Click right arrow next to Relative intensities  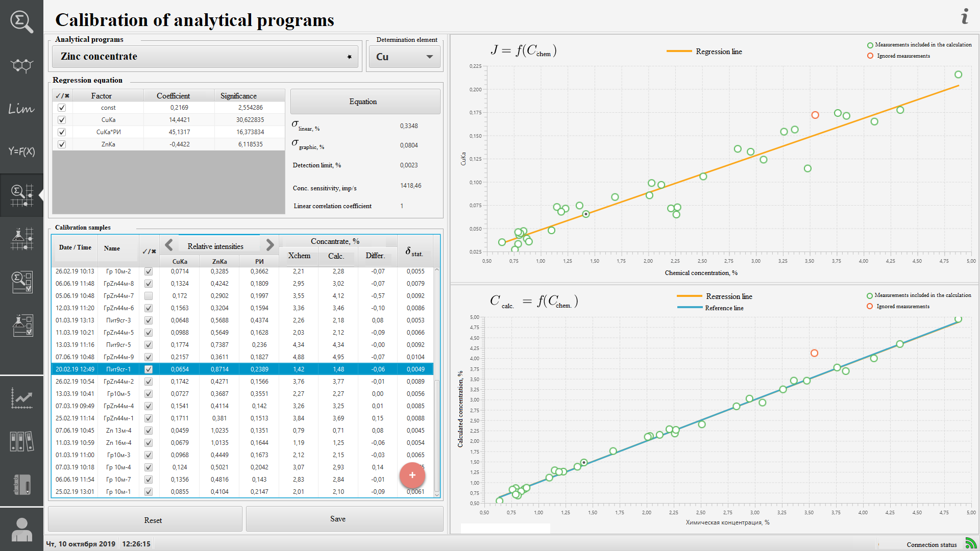click(270, 245)
